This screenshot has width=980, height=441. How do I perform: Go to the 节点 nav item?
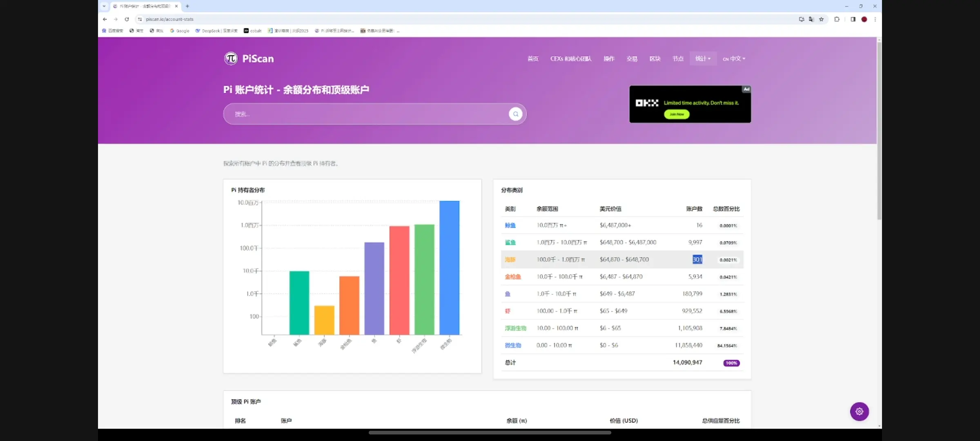click(678, 58)
